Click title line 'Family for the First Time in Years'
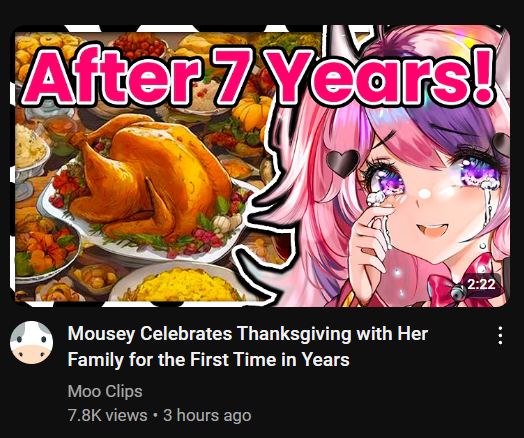 (209, 359)
